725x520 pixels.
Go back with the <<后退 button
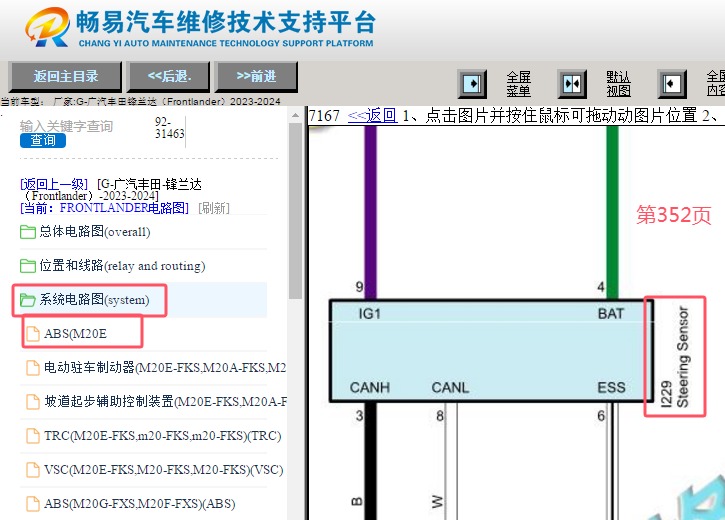coord(169,76)
